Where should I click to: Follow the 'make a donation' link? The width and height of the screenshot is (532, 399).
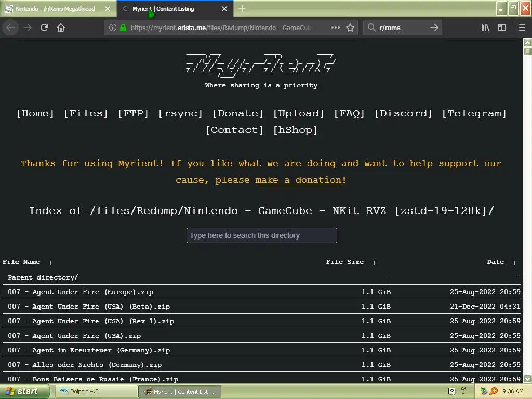tap(298, 180)
